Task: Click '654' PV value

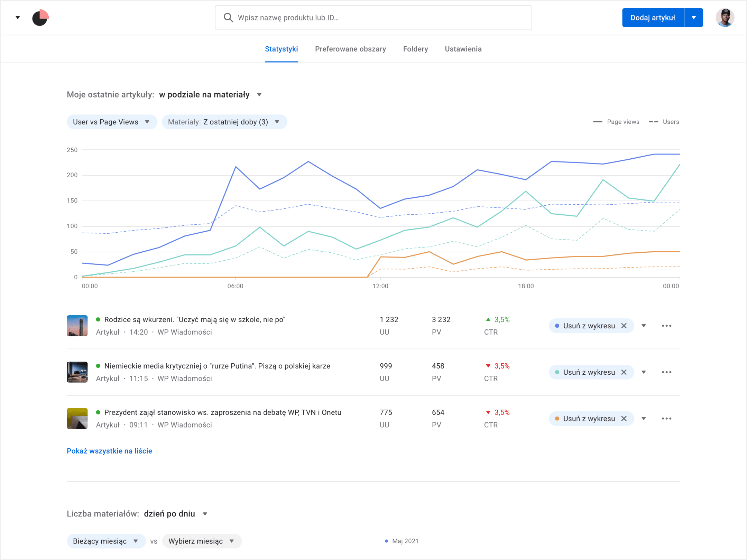Action: click(x=438, y=412)
